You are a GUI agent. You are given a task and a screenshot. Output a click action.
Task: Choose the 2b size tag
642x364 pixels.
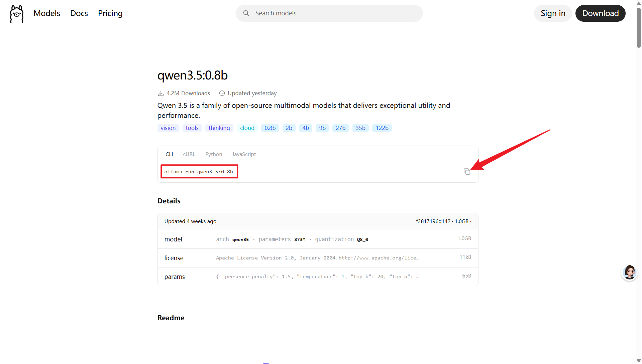[289, 128]
